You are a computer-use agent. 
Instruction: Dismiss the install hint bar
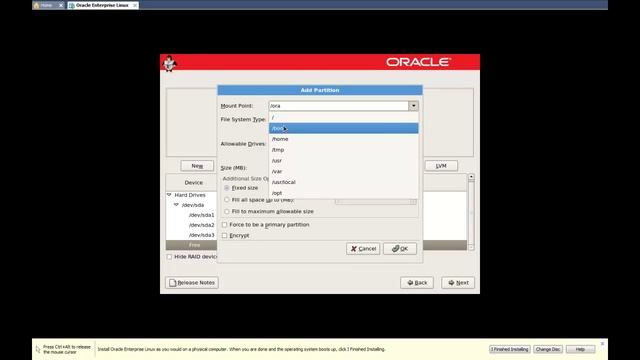602,344
